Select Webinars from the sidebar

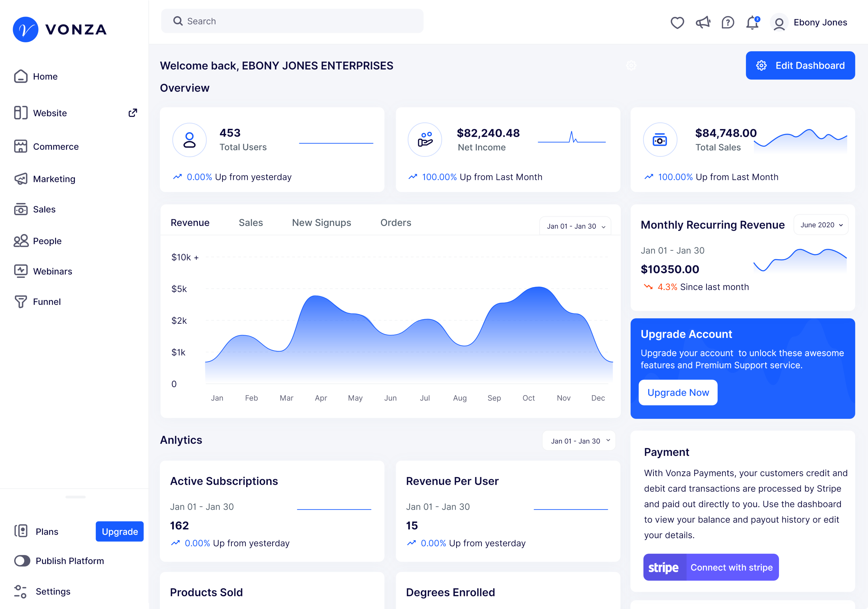tap(52, 271)
